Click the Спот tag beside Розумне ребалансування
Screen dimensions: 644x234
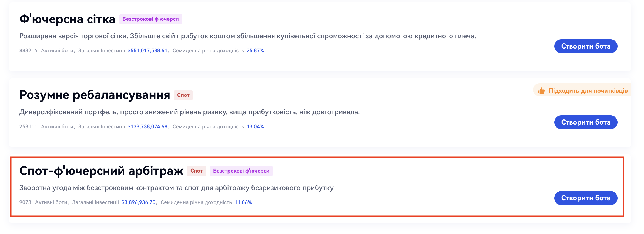(x=183, y=95)
